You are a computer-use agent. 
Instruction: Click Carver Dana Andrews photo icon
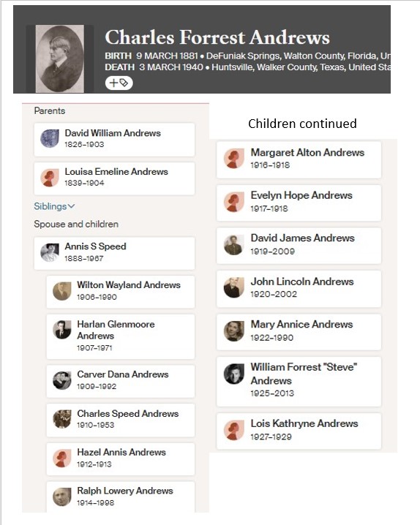[62, 380]
